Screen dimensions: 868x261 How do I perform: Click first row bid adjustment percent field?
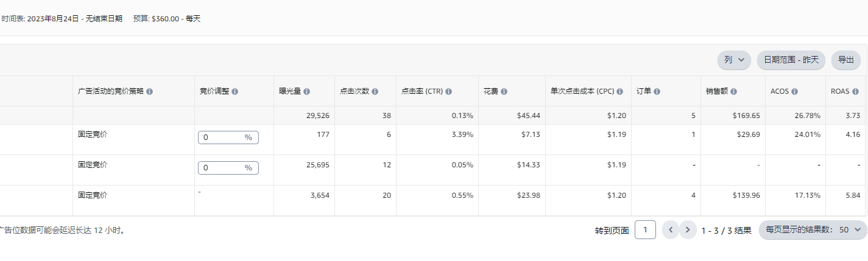coord(228,137)
